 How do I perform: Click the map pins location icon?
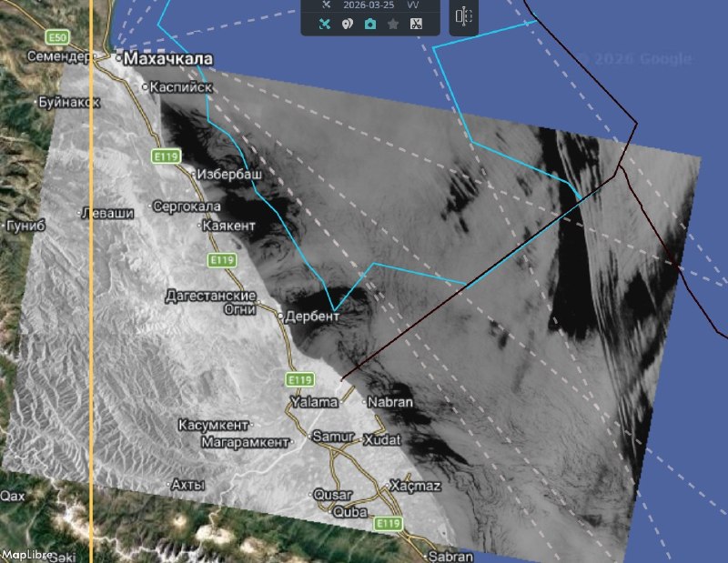coord(348,24)
